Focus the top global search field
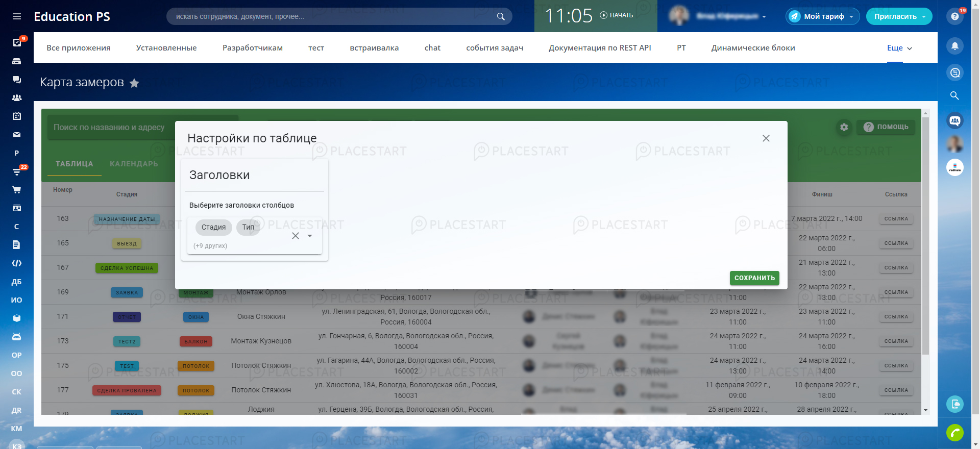The height and width of the screenshot is (449, 980). pyautogui.click(x=339, y=16)
